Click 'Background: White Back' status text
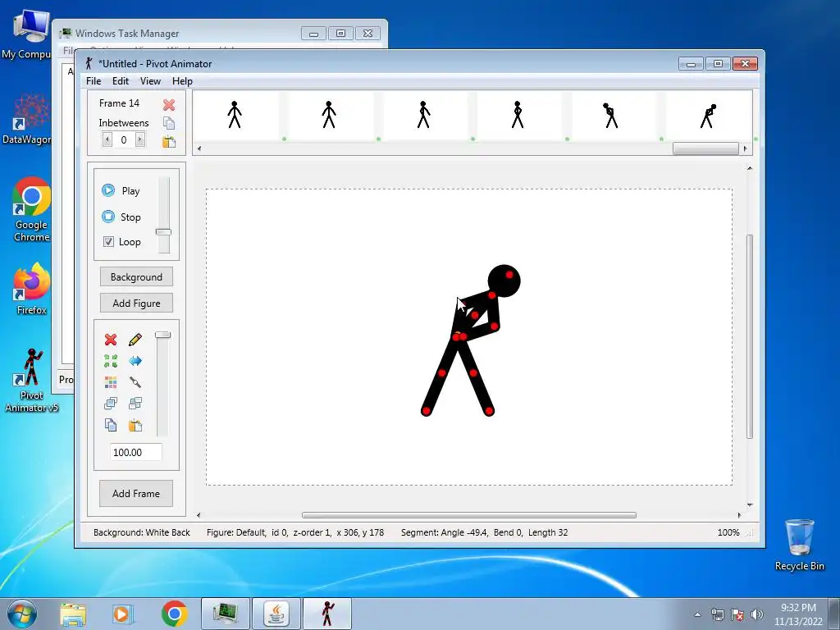Viewport: 840px width, 630px height. (x=142, y=532)
